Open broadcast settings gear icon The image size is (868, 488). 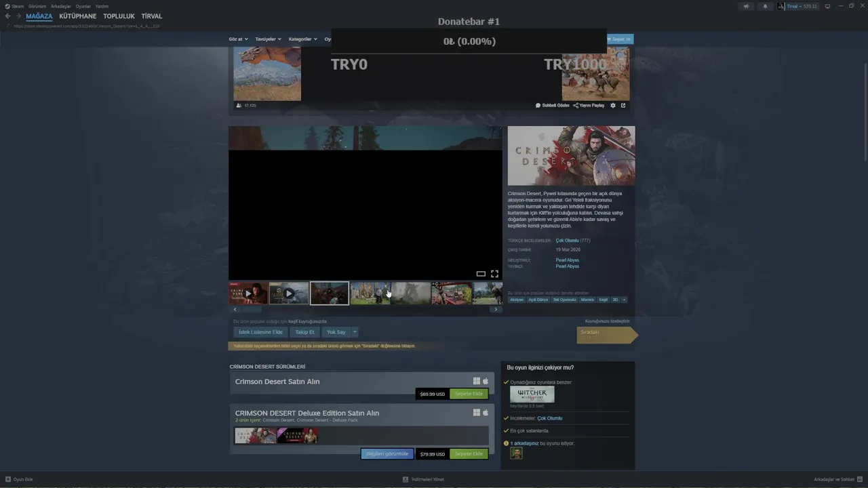[x=613, y=105]
